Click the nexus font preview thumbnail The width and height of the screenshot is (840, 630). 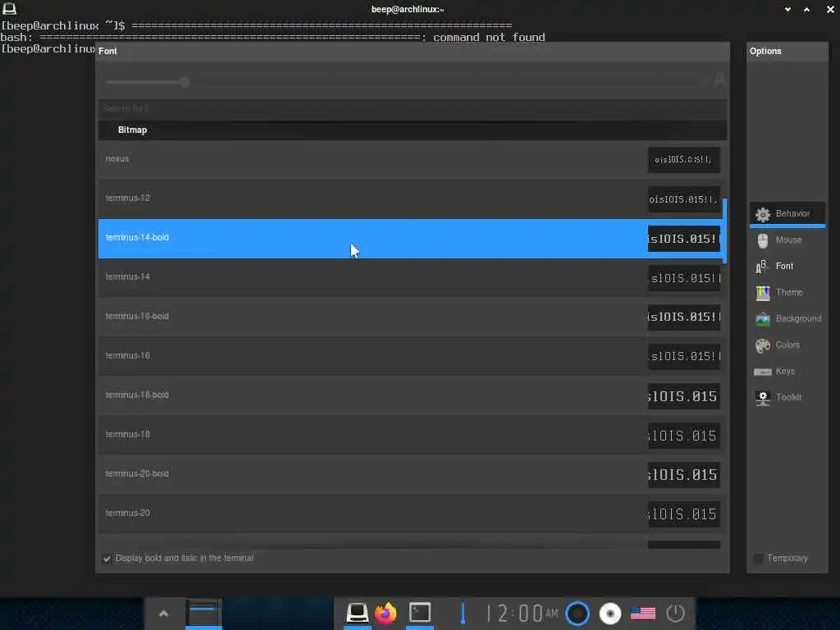click(683, 160)
